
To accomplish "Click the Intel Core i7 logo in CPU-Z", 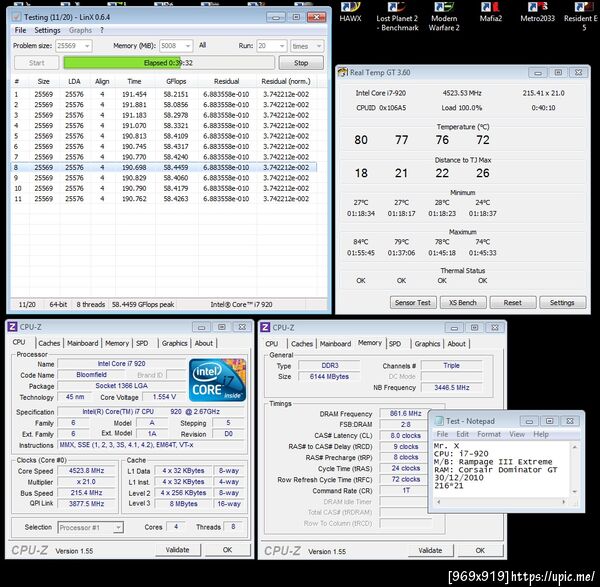I will tap(217, 380).
